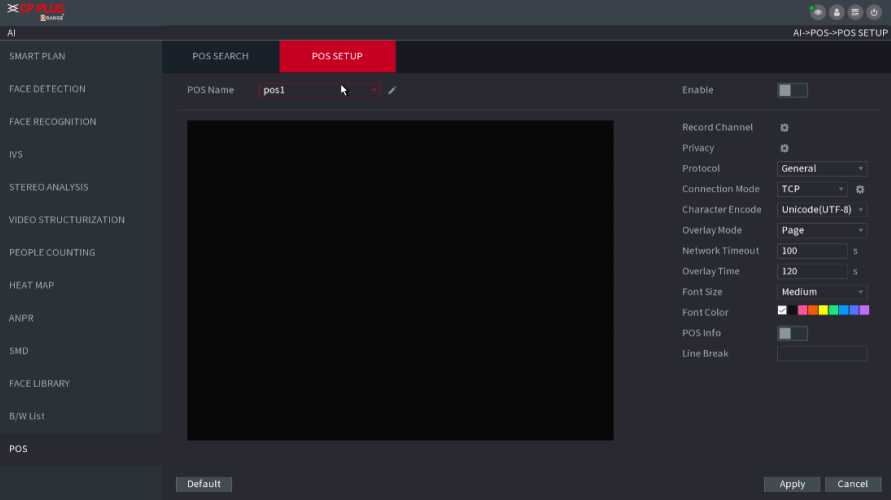
Task: Switch to the POS SEARCH tab
Action: [220, 56]
